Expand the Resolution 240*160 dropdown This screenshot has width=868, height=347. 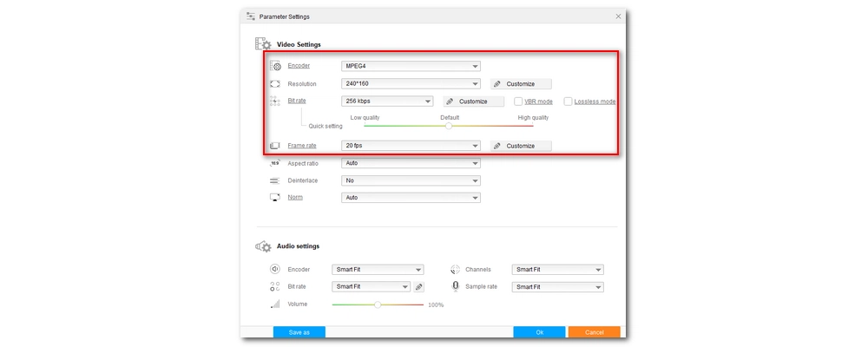(411, 84)
